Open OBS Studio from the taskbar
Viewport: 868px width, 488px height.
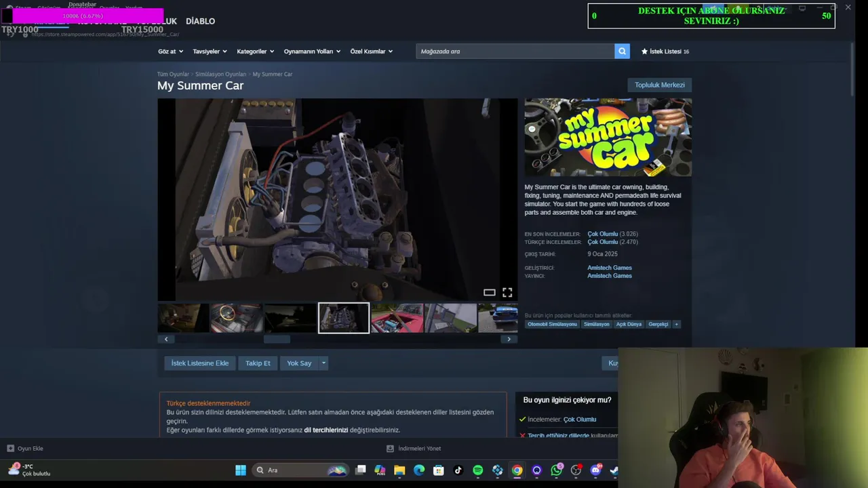576,470
